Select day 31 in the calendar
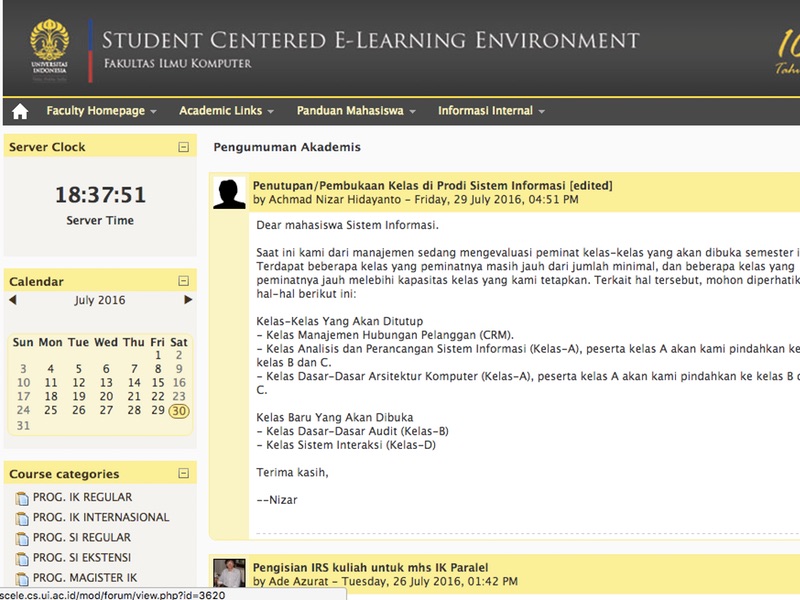 click(x=23, y=426)
